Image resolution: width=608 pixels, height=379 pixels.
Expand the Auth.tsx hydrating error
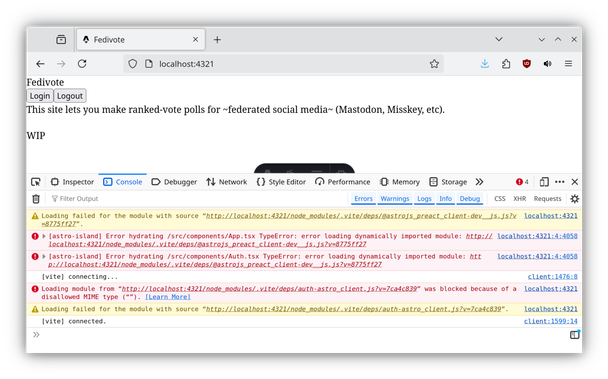pyautogui.click(x=44, y=256)
